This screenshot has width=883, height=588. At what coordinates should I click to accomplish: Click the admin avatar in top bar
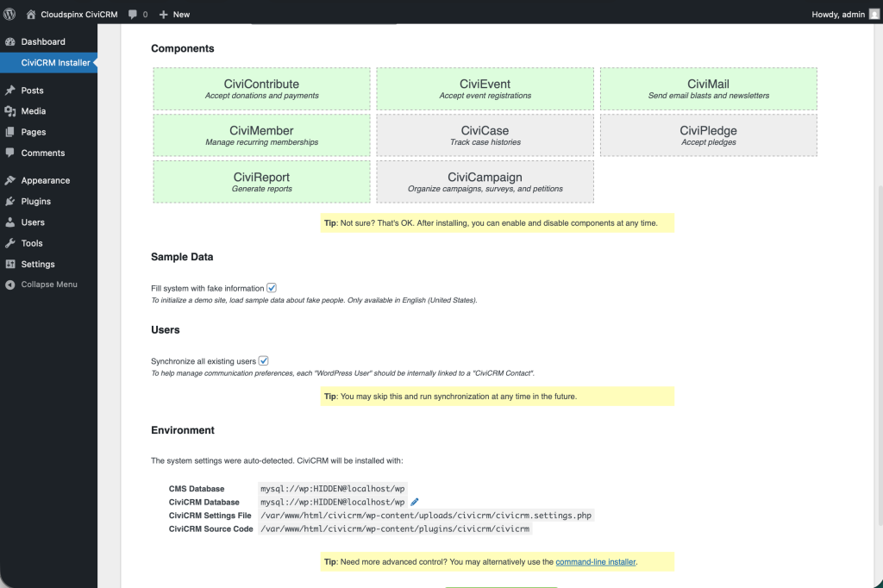(x=874, y=14)
